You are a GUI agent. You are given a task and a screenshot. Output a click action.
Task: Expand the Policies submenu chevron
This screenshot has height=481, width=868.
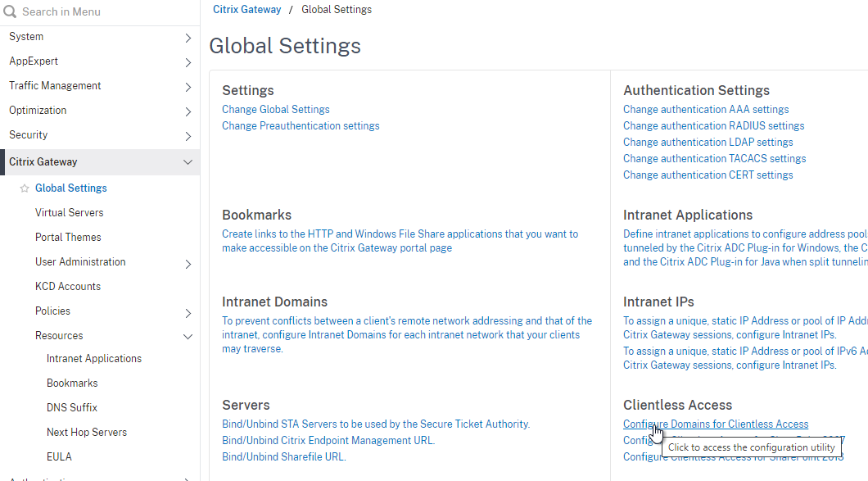point(188,313)
